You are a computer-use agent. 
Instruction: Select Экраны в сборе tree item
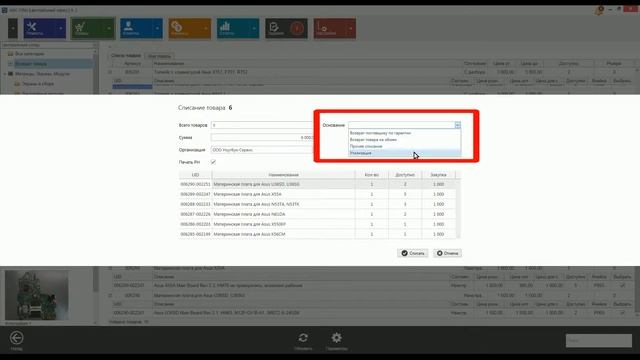pyautogui.click(x=38, y=84)
